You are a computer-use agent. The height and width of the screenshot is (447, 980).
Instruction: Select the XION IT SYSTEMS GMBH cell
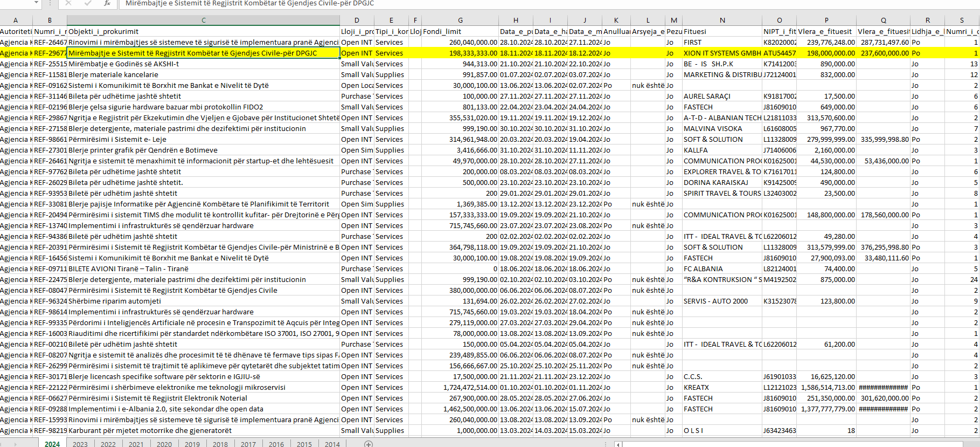tap(722, 53)
